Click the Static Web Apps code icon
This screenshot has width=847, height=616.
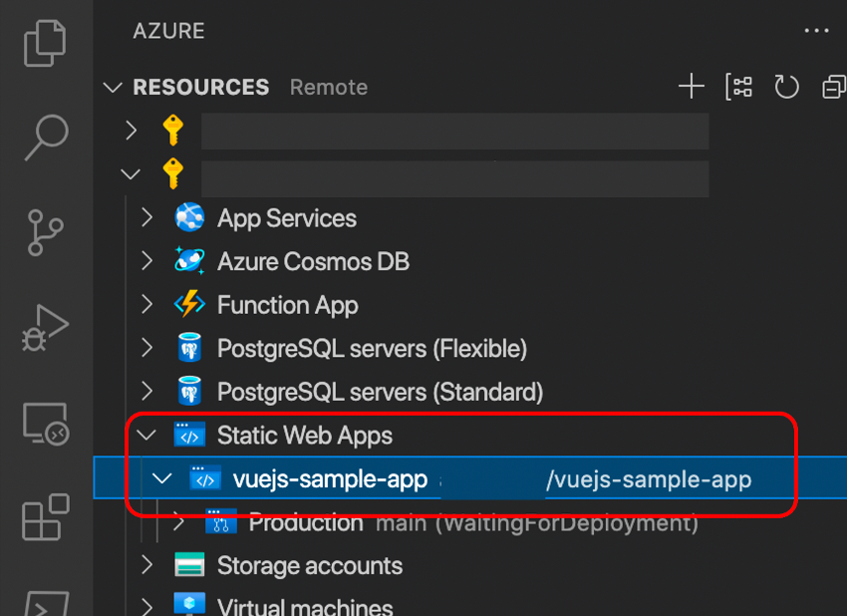191,435
